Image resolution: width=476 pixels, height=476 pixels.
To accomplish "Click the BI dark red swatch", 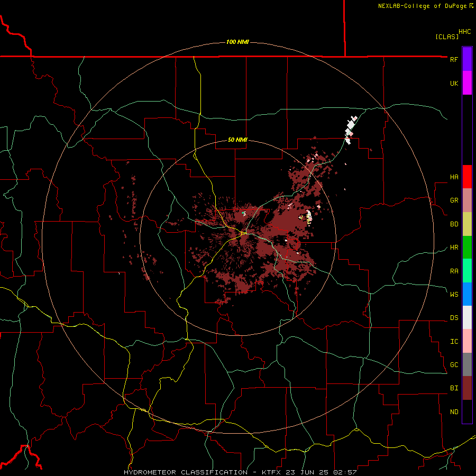I will (467, 388).
